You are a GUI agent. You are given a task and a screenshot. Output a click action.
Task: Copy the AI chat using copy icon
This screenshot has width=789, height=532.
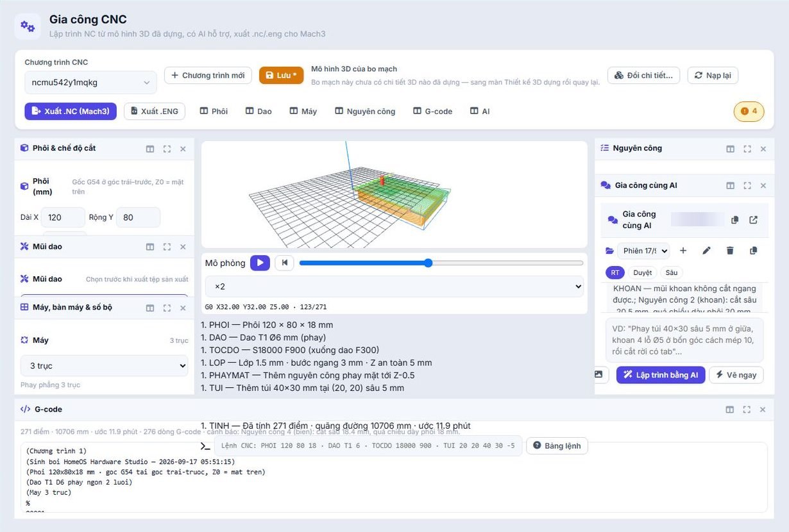pos(735,220)
